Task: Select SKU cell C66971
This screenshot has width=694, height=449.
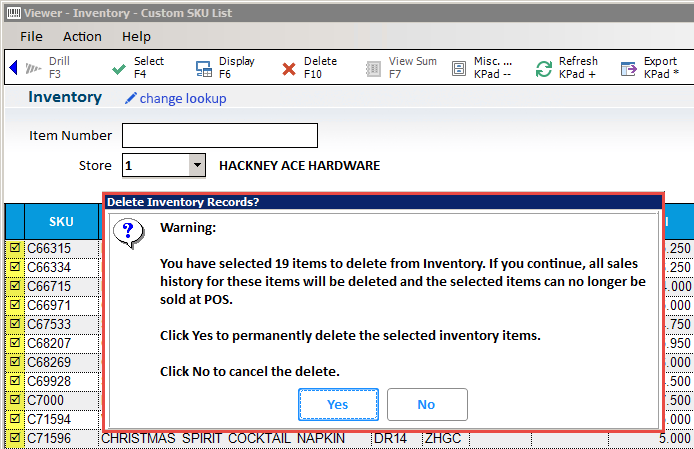Action: (62, 306)
